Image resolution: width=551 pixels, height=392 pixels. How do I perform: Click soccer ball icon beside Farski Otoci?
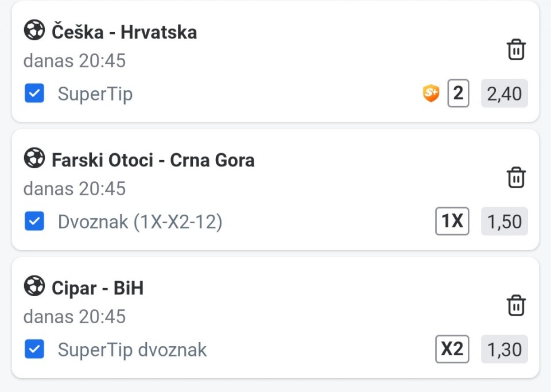(34, 158)
